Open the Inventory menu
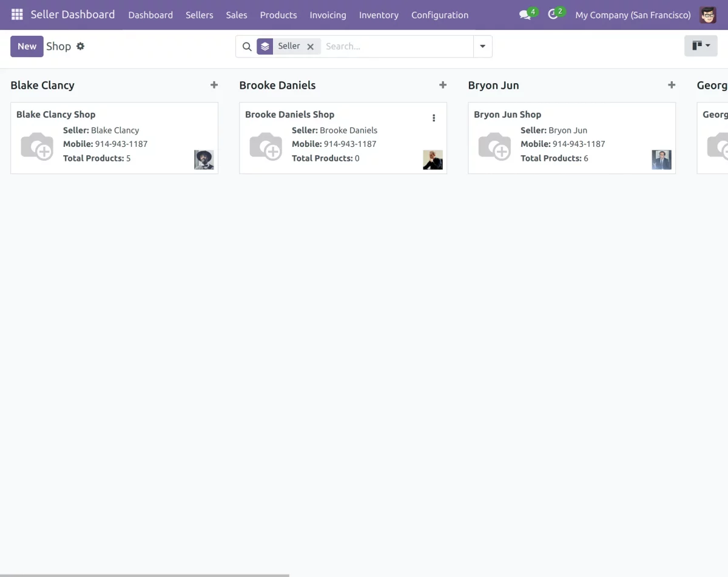 pyautogui.click(x=379, y=15)
